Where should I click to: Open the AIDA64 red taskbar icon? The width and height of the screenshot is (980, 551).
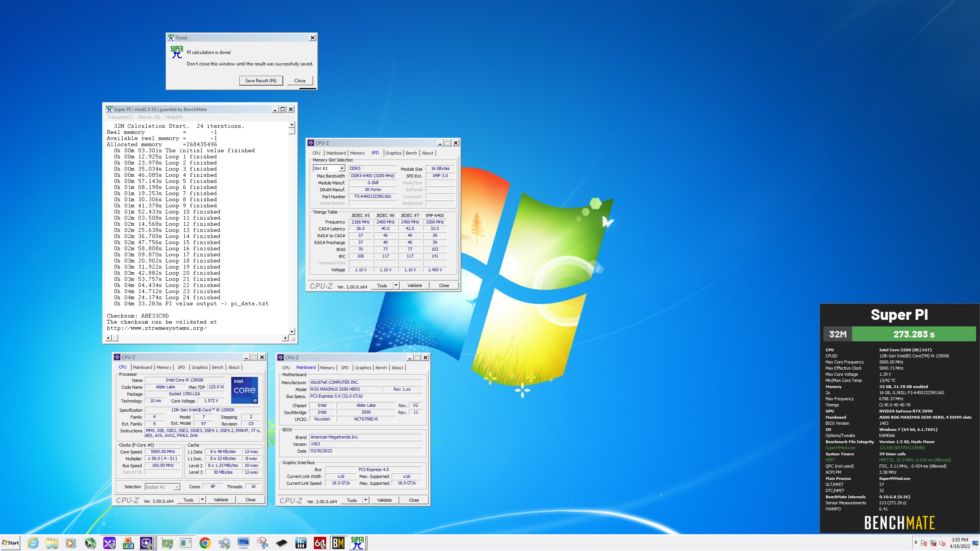pos(320,543)
